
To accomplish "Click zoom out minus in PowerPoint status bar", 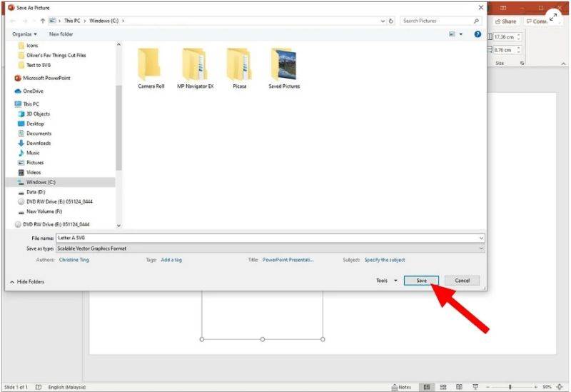I will pos(487,387).
